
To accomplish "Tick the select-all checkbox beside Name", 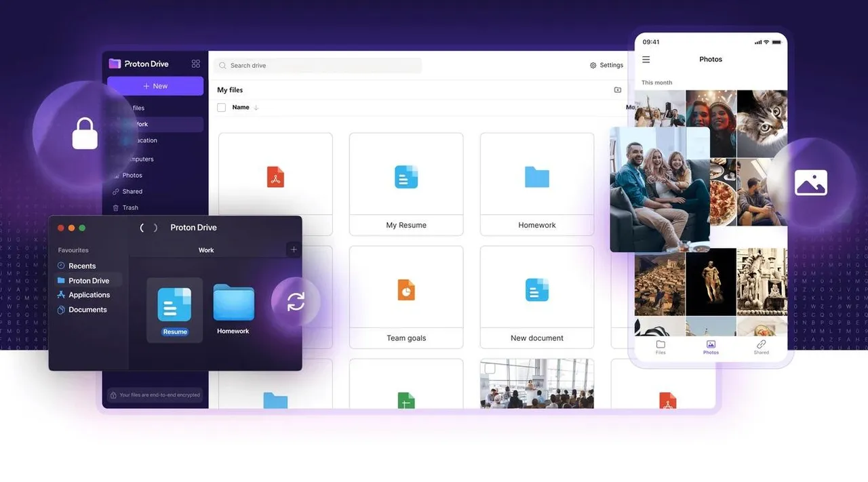I will (221, 107).
